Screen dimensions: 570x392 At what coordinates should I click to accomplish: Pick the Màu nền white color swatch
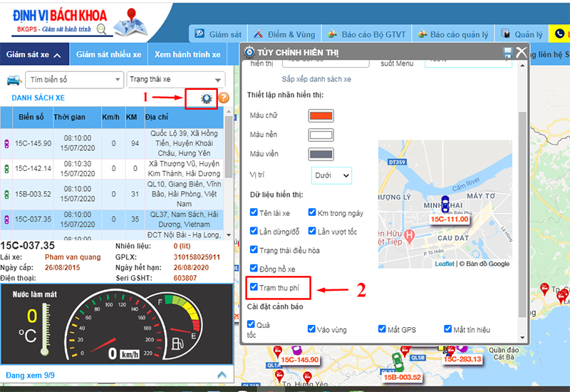[321, 135]
